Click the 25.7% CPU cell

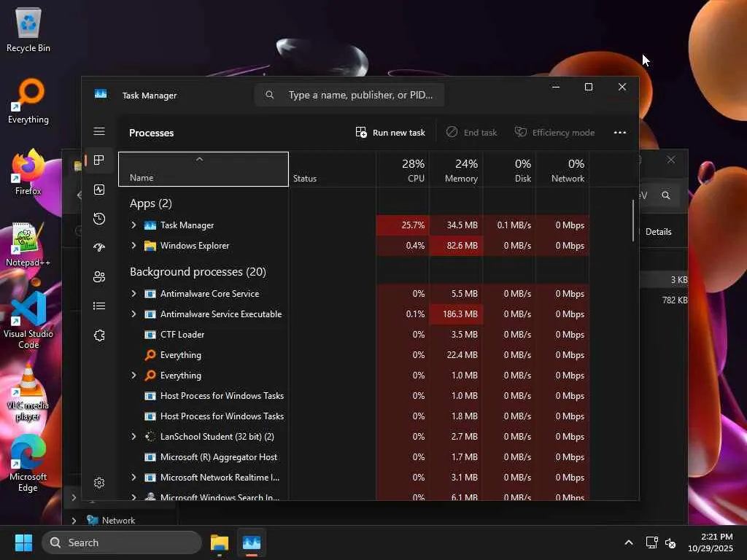pyautogui.click(x=403, y=225)
